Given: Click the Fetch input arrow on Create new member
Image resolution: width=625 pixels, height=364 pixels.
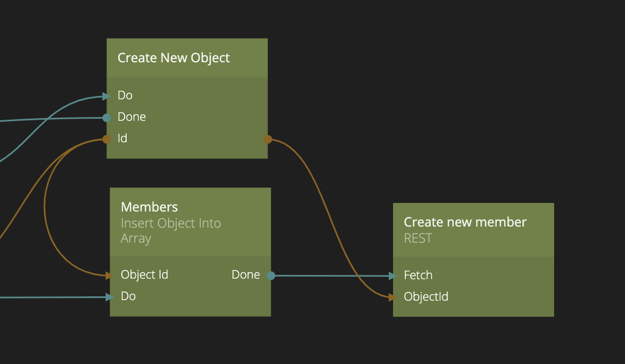Looking at the screenshot, I should click(x=394, y=276).
